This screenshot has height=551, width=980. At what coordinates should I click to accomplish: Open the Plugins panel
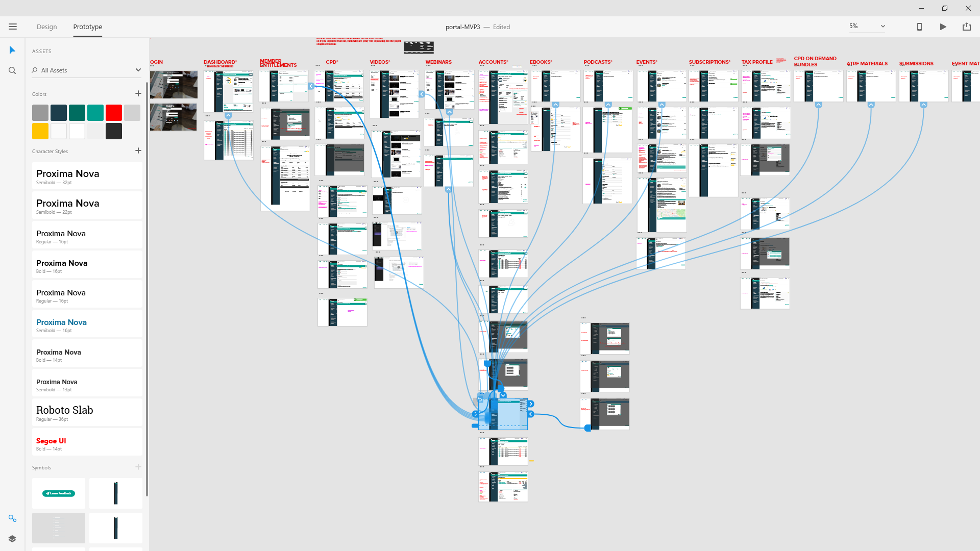[x=12, y=518]
